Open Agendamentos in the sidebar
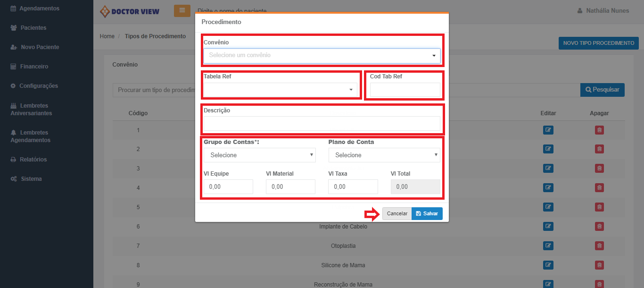 pos(39,8)
